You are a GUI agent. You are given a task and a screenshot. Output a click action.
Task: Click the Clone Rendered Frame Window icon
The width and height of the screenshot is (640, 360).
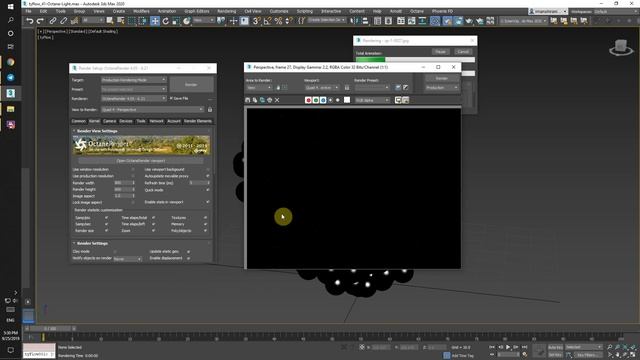coord(262,100)
